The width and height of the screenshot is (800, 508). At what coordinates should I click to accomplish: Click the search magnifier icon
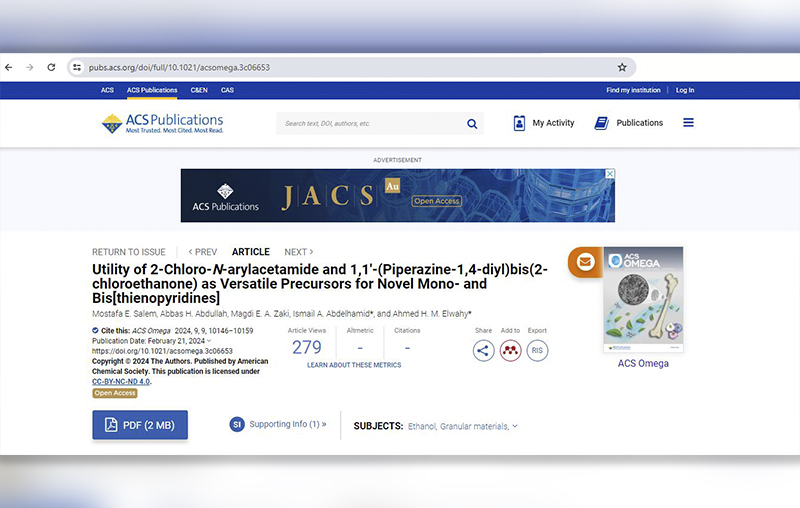pyautogui.click(x=472, y=124)
